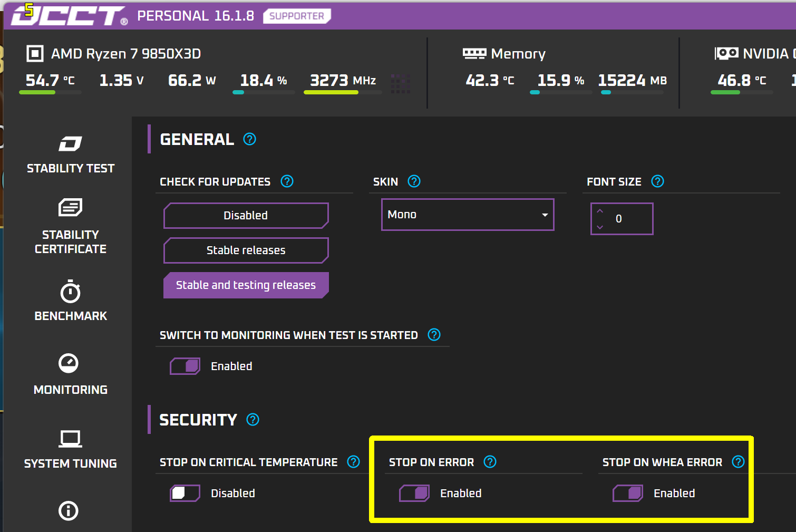Screen dimensions: 796x532
Task: Click the GPU temperature reading 46.8 °C
Action: tap(742, 81)
